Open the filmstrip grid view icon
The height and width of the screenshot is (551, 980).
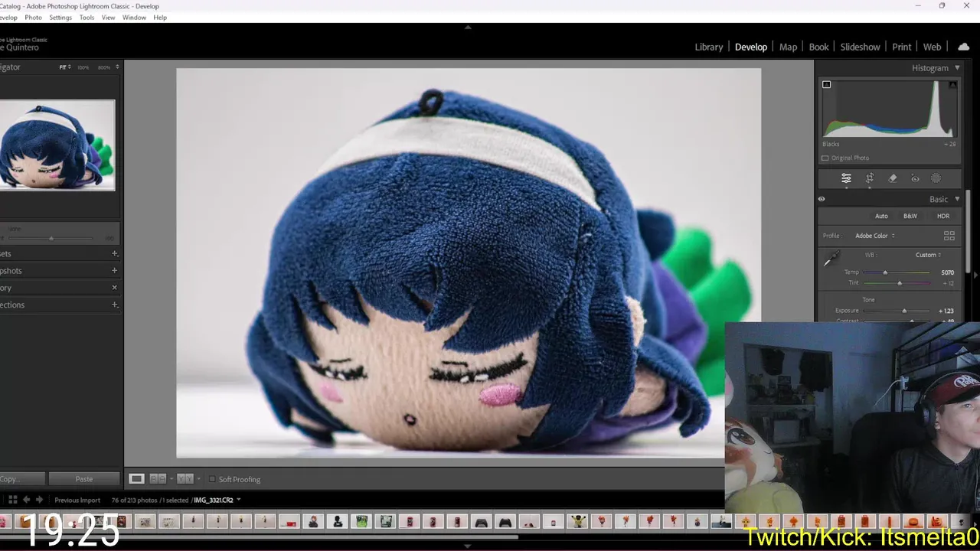12,500
